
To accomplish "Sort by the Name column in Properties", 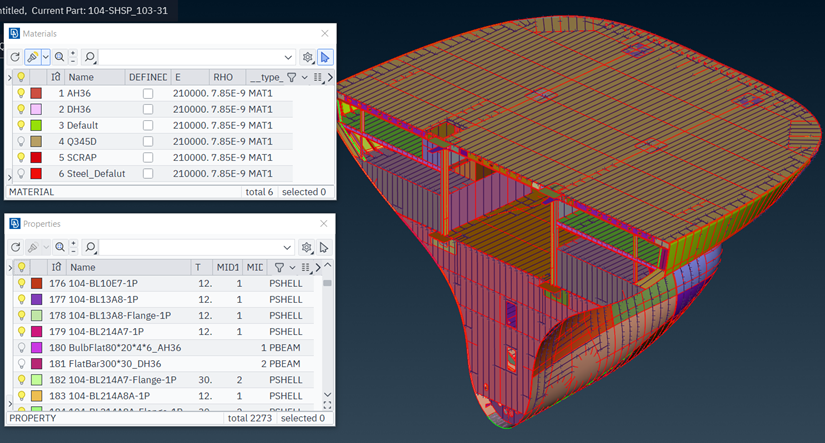I will coord(82,267).
